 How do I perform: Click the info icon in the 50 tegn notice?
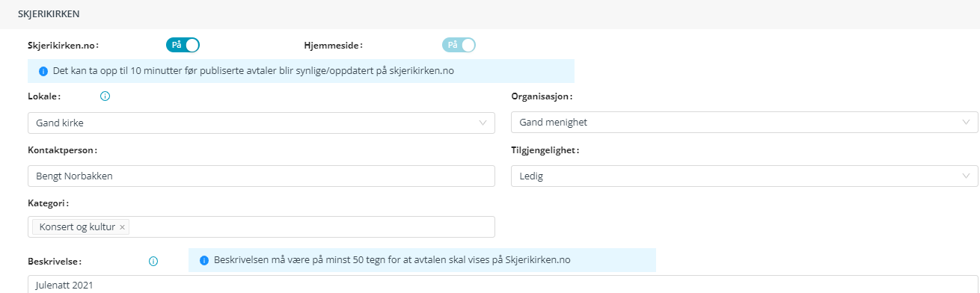pyautogui.click(x=204, y=260)
